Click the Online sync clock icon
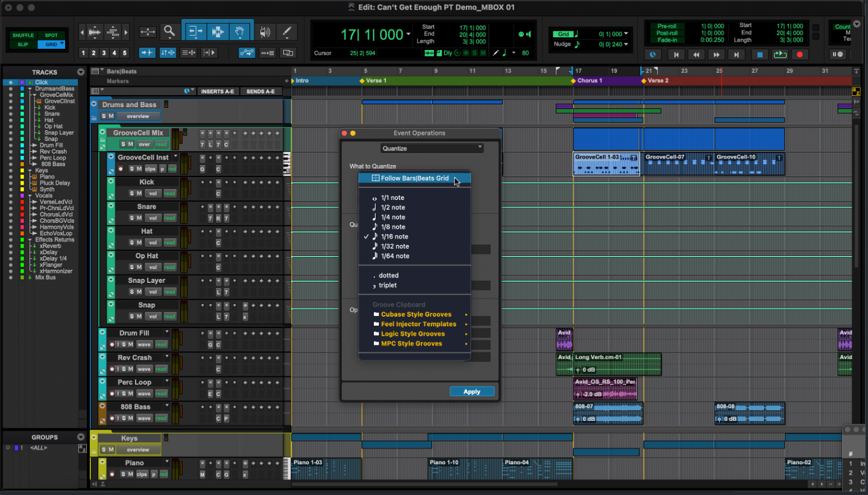This screenshot has width=868, height=495. [653, 55]
